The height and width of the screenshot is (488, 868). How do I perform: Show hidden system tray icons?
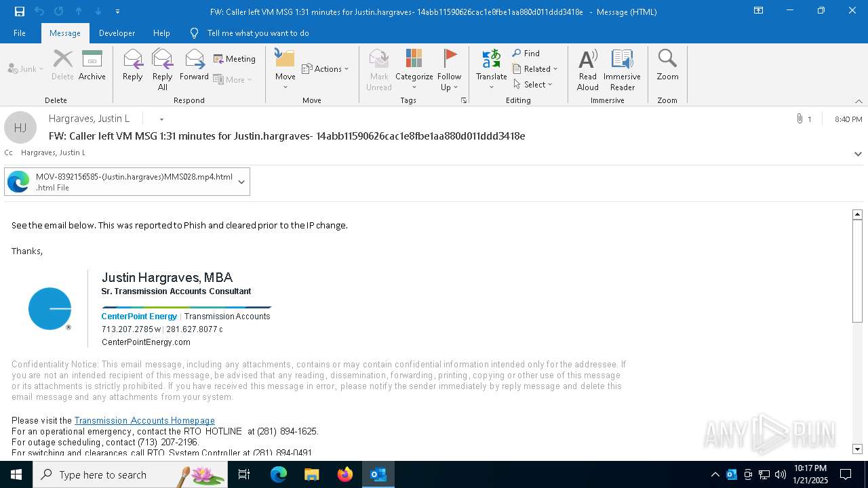pyautogui.click(x=715, y=474)
